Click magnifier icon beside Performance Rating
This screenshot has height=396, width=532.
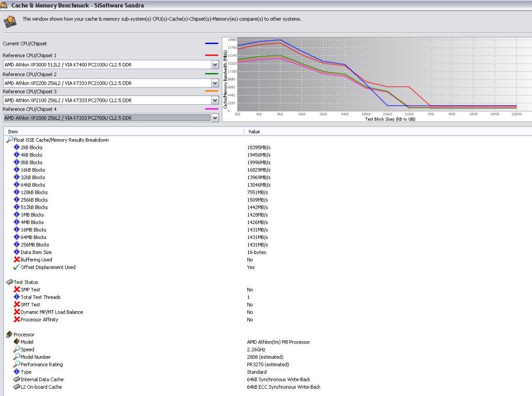(x=16, y=364)
